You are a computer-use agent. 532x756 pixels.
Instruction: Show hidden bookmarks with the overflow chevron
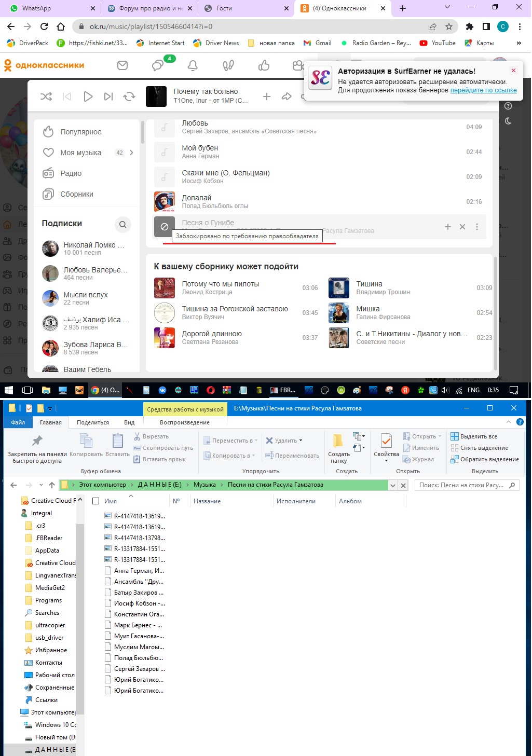pos(519,43)
